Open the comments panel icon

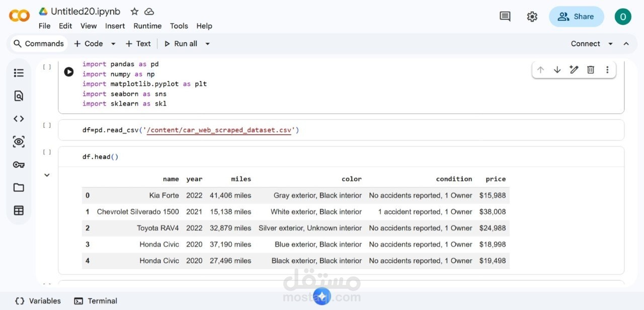(505, 17)
